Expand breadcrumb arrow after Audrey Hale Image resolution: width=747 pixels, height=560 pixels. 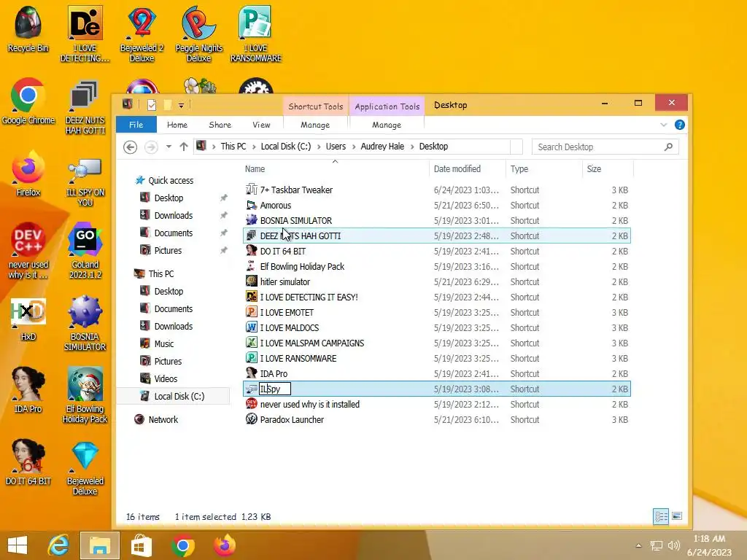tap(412, 147)
